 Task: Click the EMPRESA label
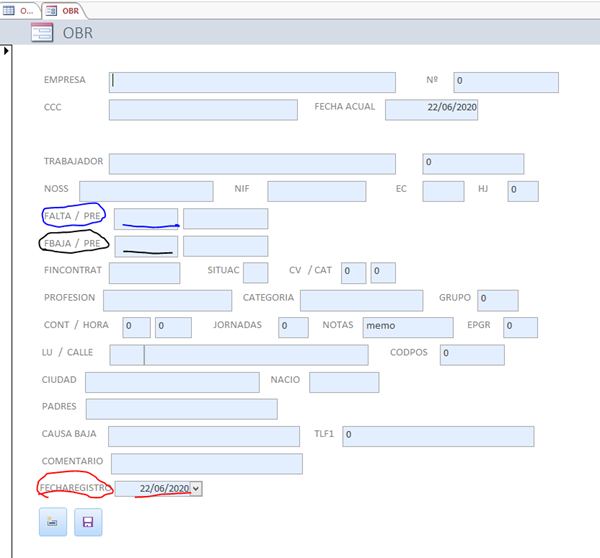tap(65, 80)
